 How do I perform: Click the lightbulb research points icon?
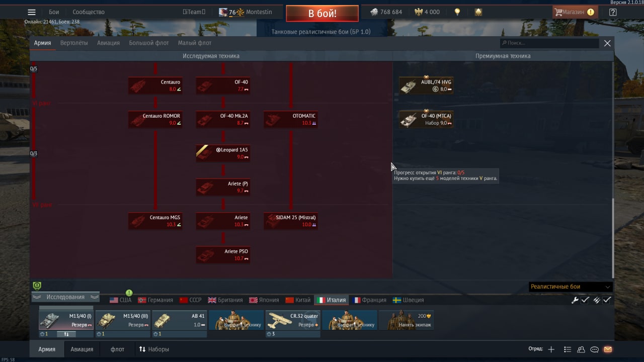(x=457, y=12)
